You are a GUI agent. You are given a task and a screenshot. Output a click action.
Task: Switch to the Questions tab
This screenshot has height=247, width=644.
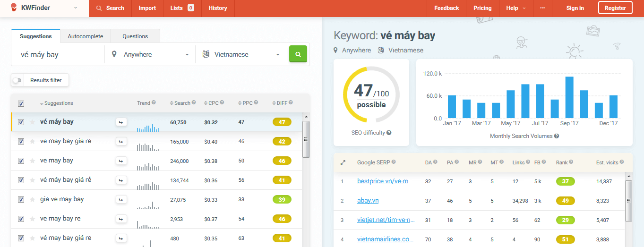pyautogui.click(x=135, y=36)
